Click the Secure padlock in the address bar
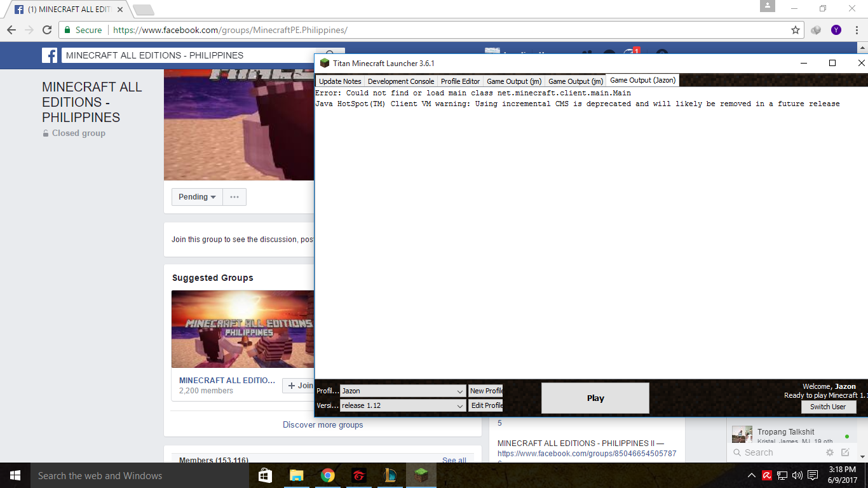868x488 pixels. 68,30
